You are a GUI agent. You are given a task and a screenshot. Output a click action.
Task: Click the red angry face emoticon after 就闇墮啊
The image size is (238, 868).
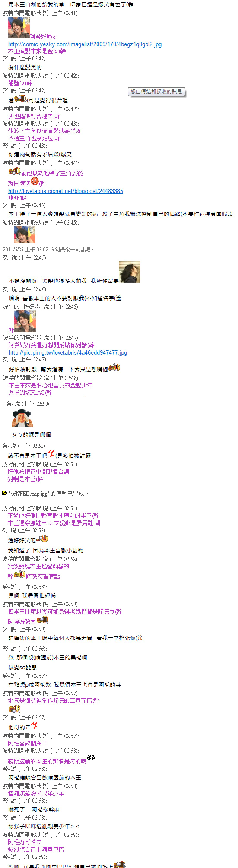click(35, 181)
